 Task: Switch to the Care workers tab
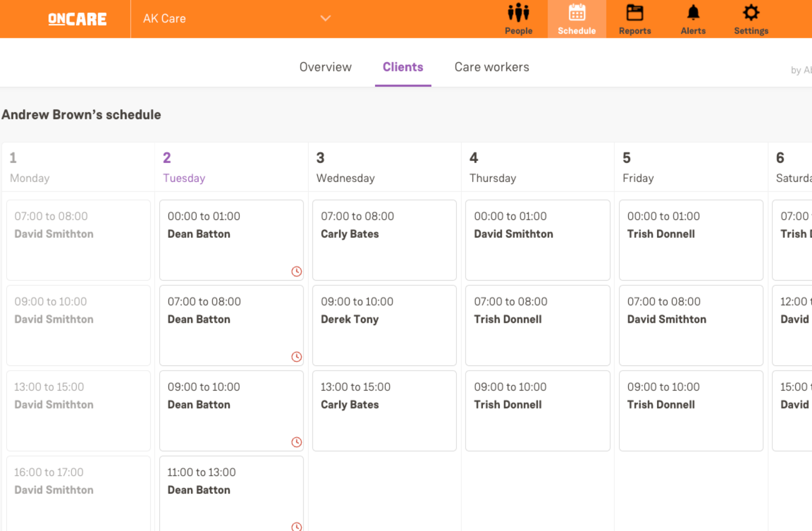click(x=491, y=67)
